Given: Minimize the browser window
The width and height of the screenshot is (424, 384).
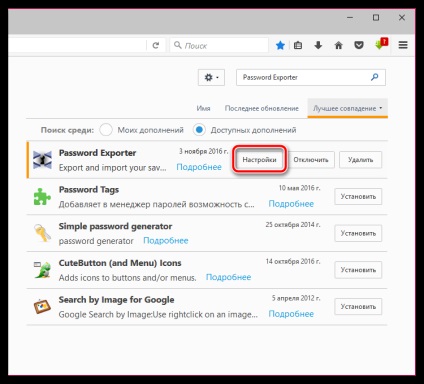Looking at the screenshot, I should [x=350, y=17].
